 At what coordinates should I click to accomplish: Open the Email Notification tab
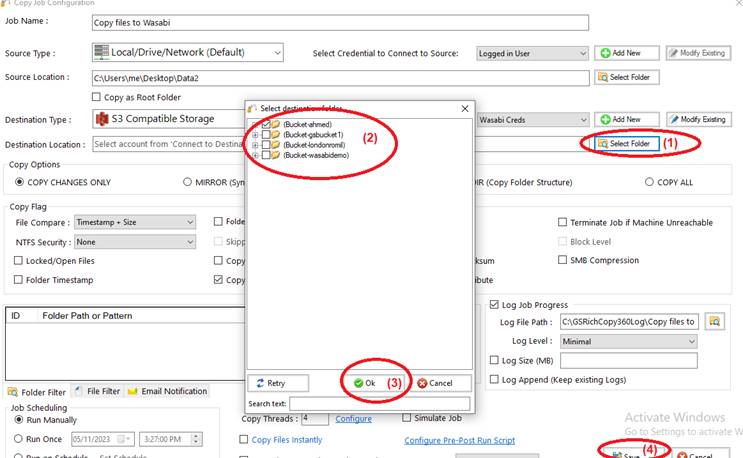click(x=167, y=391)
